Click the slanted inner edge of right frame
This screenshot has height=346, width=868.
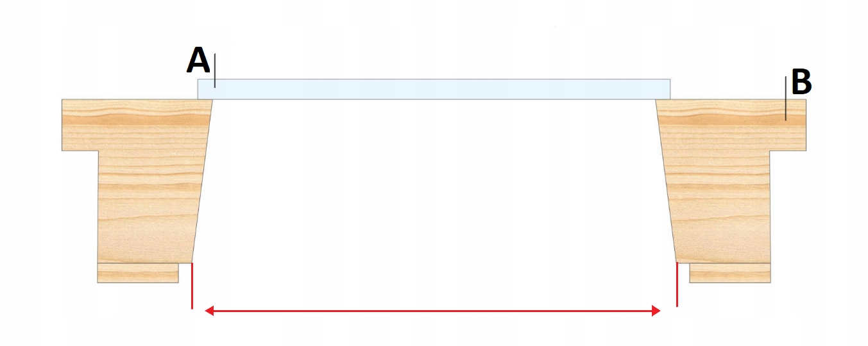tap(666, 181)
